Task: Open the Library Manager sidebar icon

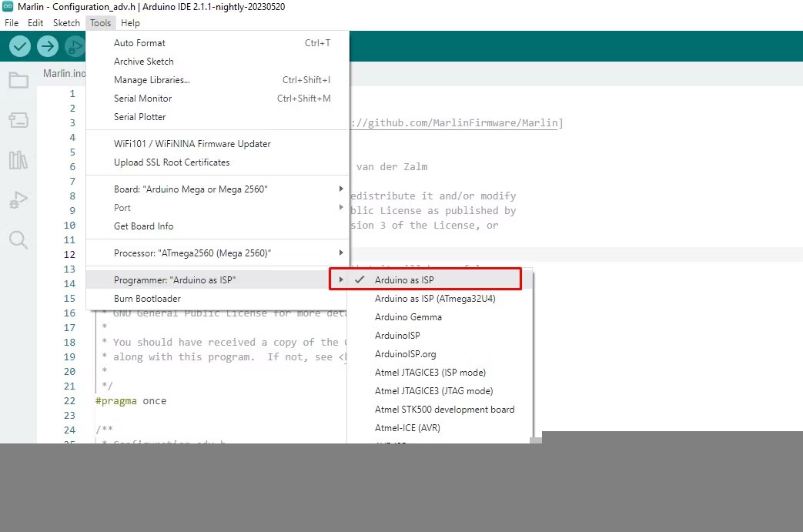Action: coord(18,160)
